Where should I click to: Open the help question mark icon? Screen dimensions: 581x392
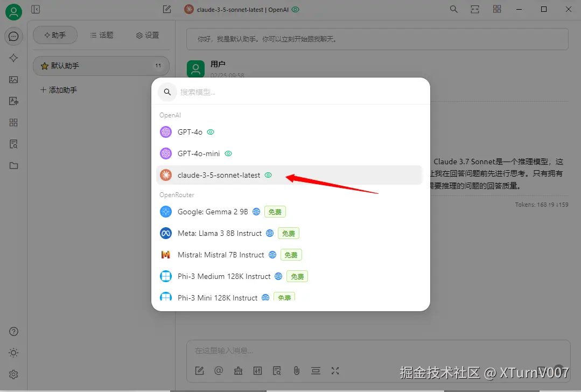pyautogui.click(x=13, y=332)
